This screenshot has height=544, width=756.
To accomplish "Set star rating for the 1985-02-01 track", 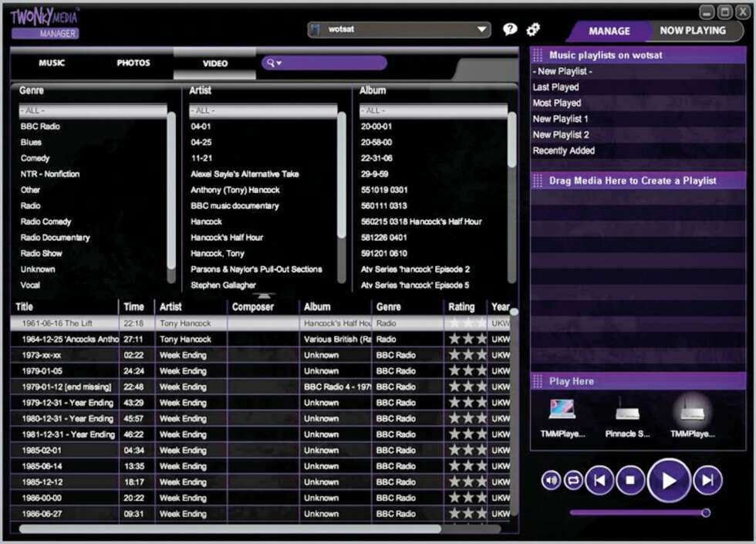I will click(467, 451).
